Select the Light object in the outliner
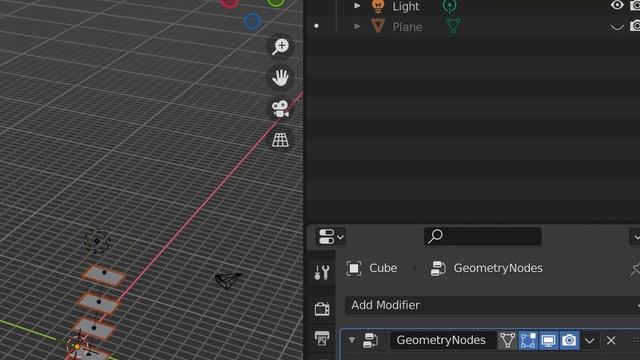 (406, 7)
